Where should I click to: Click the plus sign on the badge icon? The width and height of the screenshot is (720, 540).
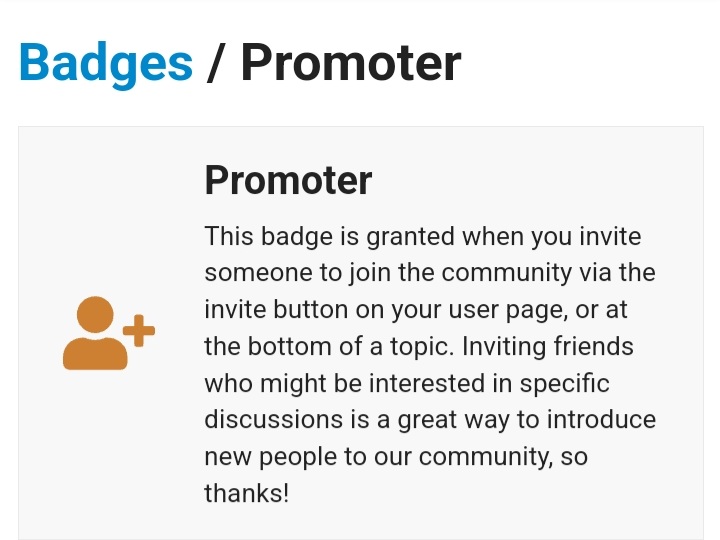(139, 331)
